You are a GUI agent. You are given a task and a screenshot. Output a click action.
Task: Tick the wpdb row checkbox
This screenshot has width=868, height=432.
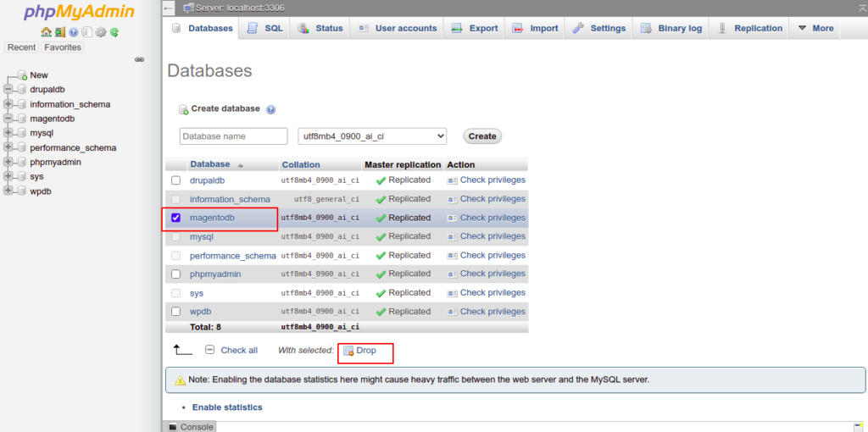coord(176,312)
